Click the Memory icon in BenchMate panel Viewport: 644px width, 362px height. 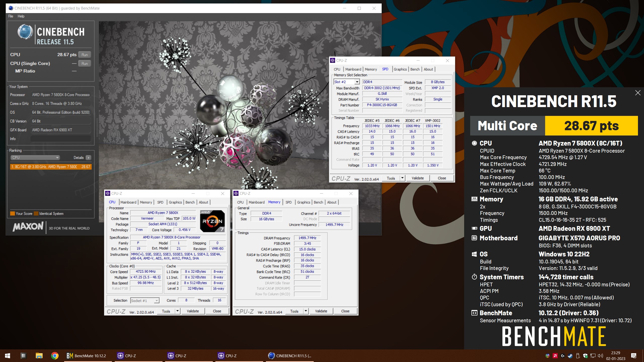[474, 199]
